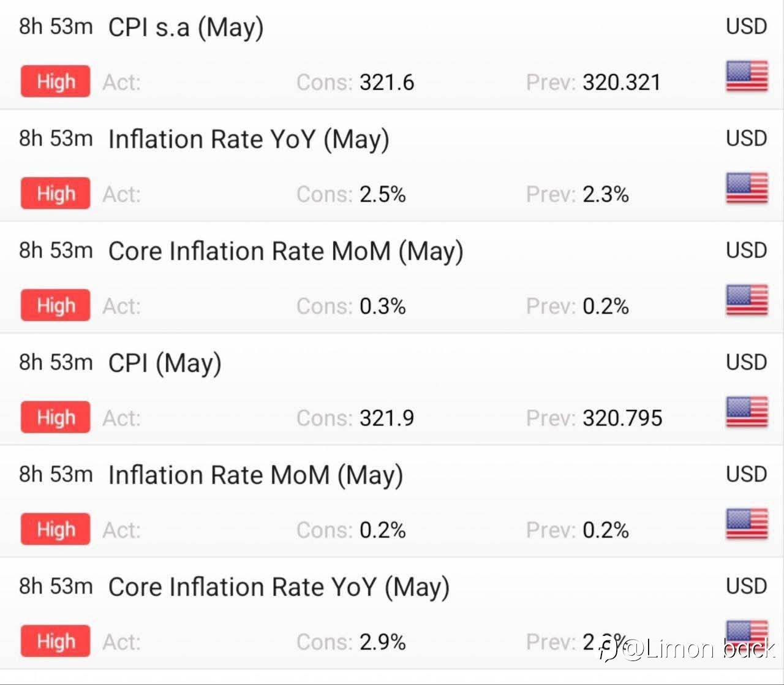
Task: Open the Inflation Rate YoY (May) event
Action: coord(249,140)
